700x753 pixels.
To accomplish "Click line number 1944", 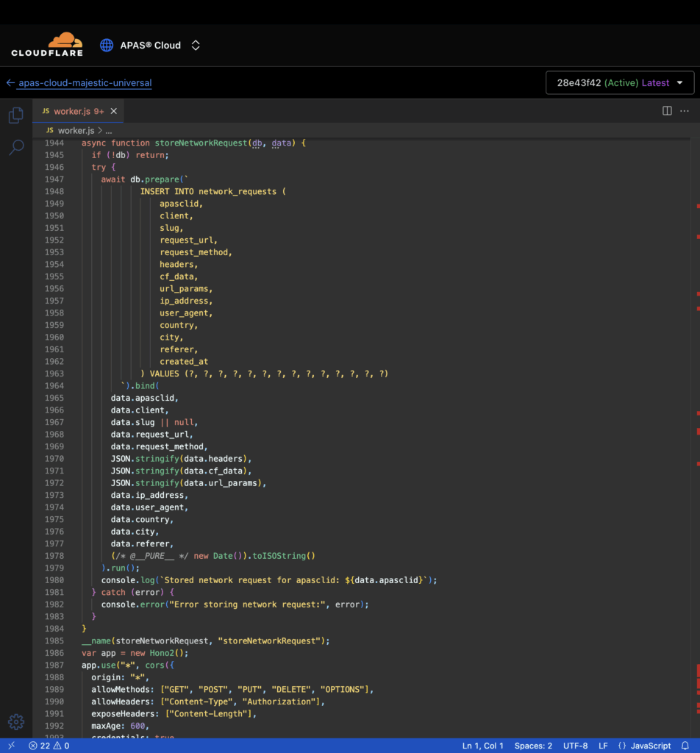I will 54,143.
